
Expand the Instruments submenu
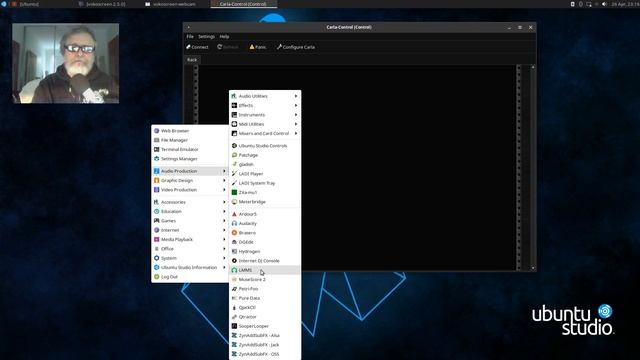click(x=265, y=115)
